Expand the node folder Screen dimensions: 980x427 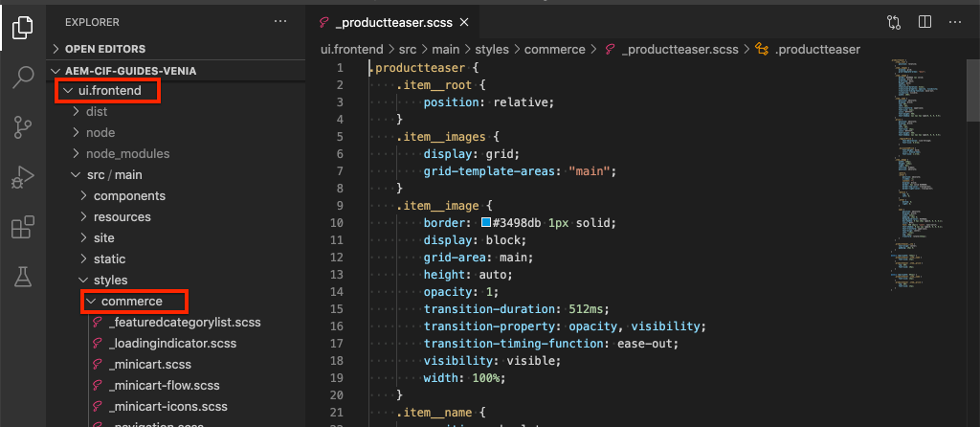pos(100,132)
